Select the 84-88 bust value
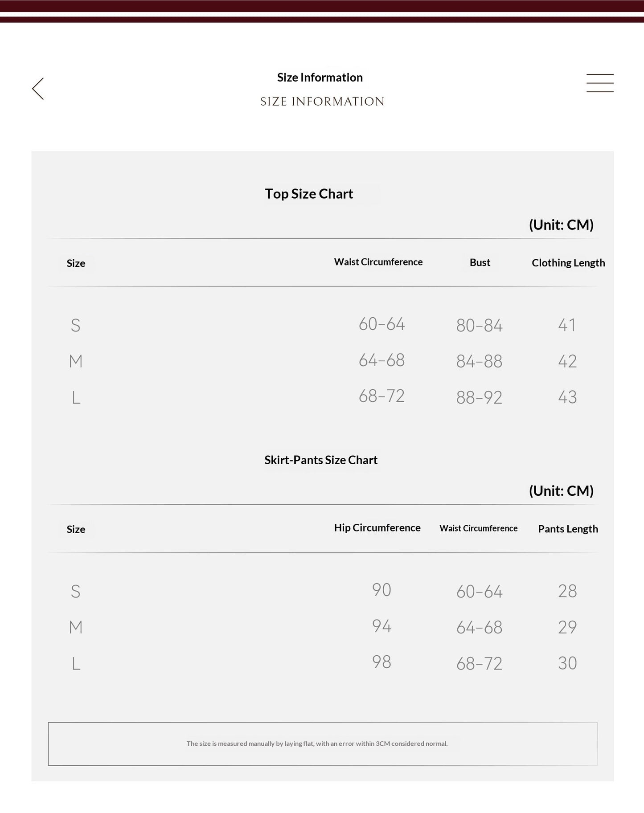Viewport: 644px width, 813px height. coord(480,361)
